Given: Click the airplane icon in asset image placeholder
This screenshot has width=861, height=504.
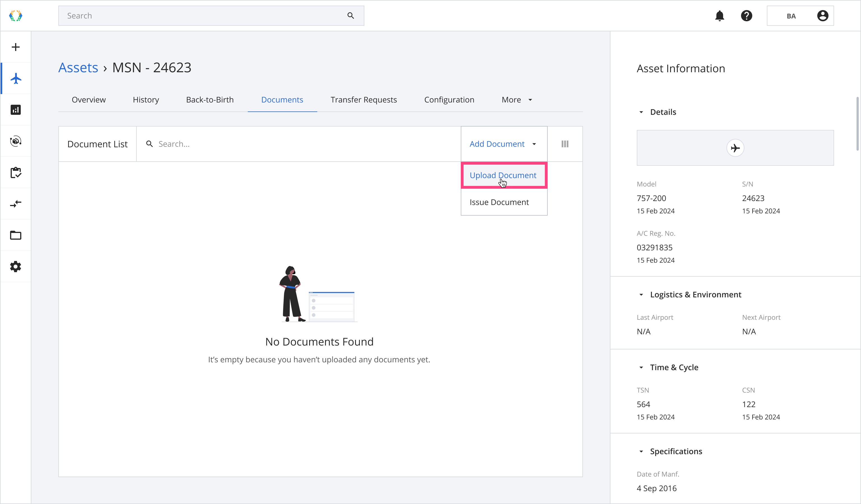Looking at the screenshot, I should point(735,148).
